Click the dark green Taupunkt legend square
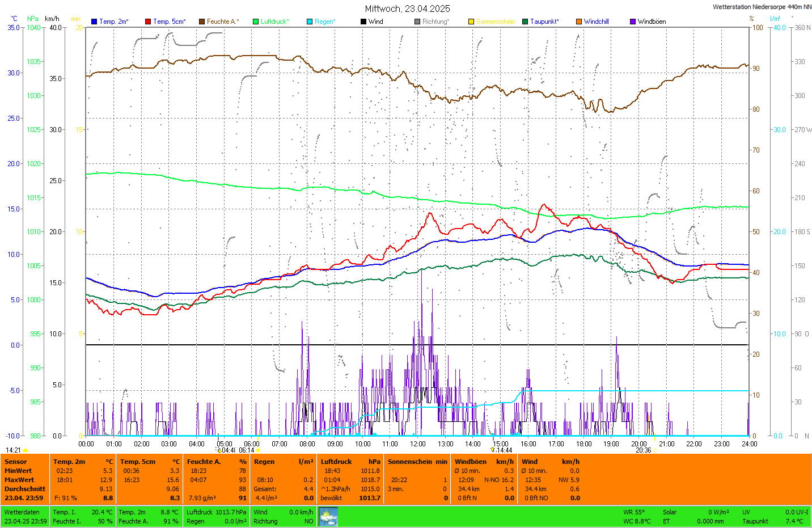Viewport: 812px width, 528px height. coord(525,22)
